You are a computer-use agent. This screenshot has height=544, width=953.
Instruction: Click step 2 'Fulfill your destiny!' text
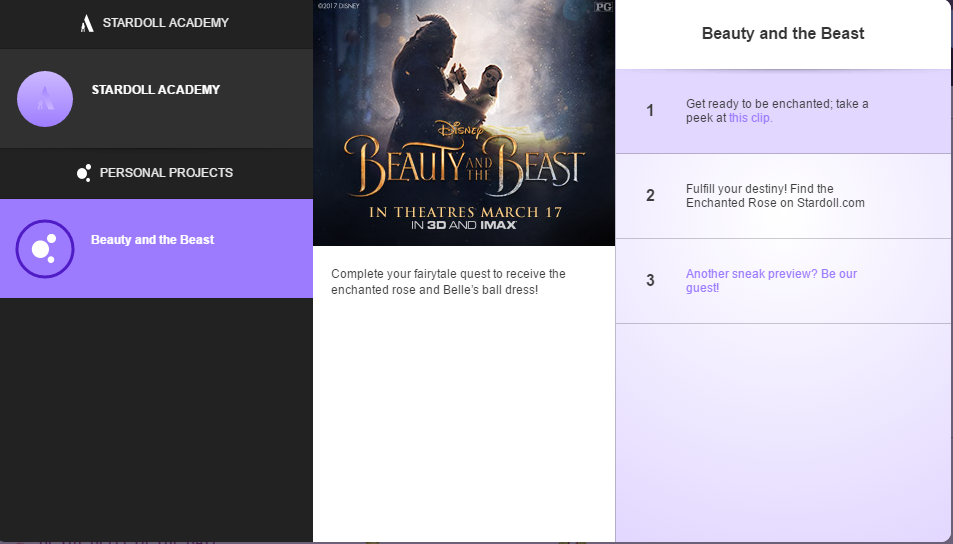pyautogui.click(x=775, y=196)
